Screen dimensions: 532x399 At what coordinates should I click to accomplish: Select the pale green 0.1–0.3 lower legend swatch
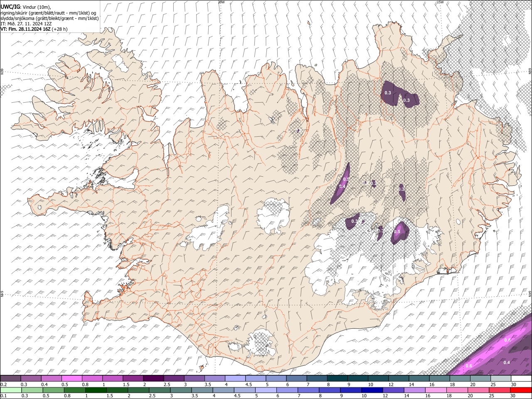tap(11, 390)
